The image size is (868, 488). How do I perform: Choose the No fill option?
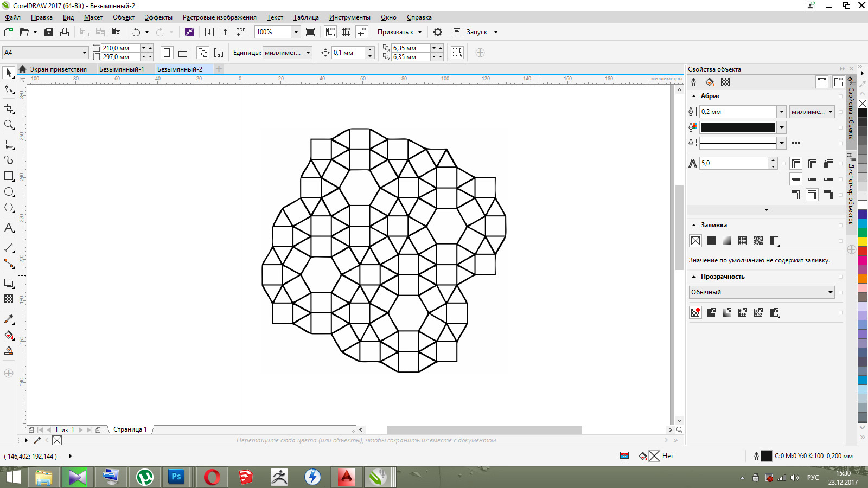point(695,241)
